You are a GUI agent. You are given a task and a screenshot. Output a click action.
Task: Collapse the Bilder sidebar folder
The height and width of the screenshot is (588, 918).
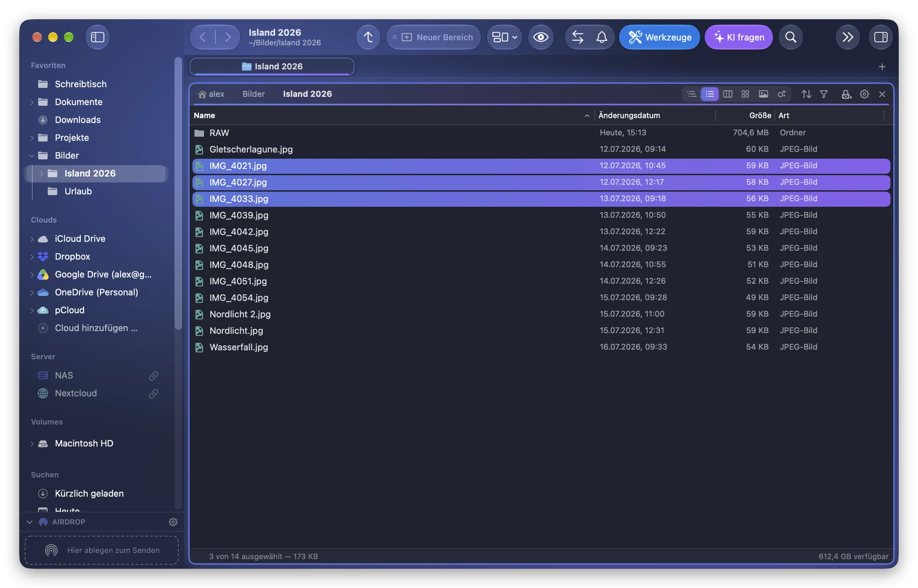click(x=32, y=156)
